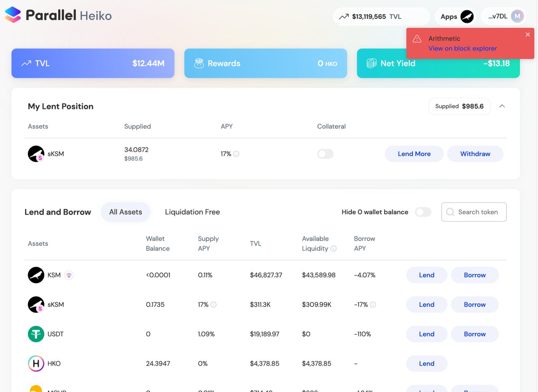Click the USDT Tether icon
The width and height of the screenshot is (538, 392).
(x=36, y=334)
